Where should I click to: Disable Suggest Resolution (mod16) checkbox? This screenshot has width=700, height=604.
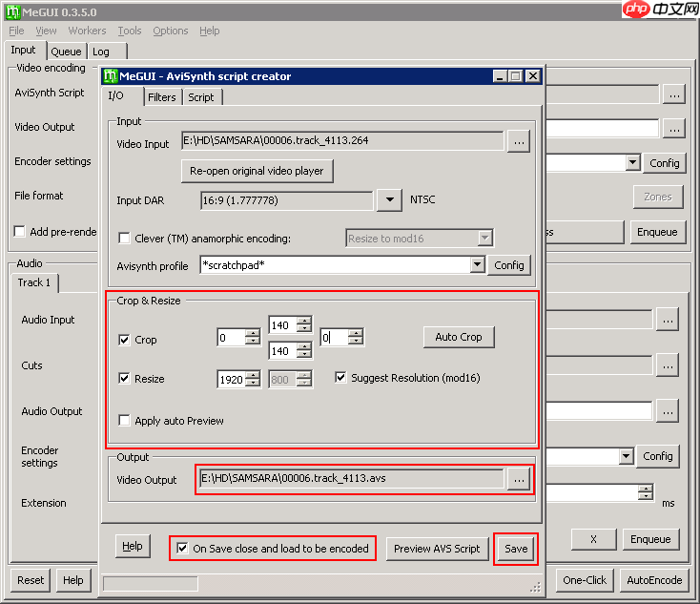(x=341, y=378)
